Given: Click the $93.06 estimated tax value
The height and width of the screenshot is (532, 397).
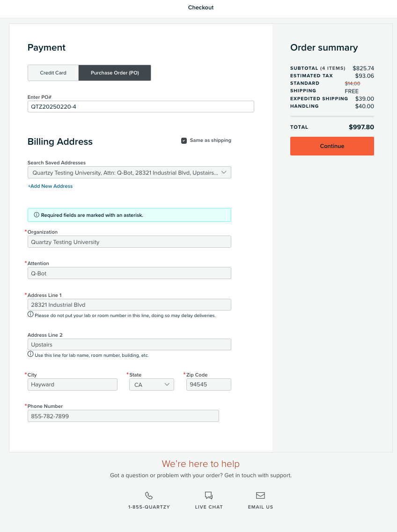Looking at the screenshot, I should tap(364, 76).
